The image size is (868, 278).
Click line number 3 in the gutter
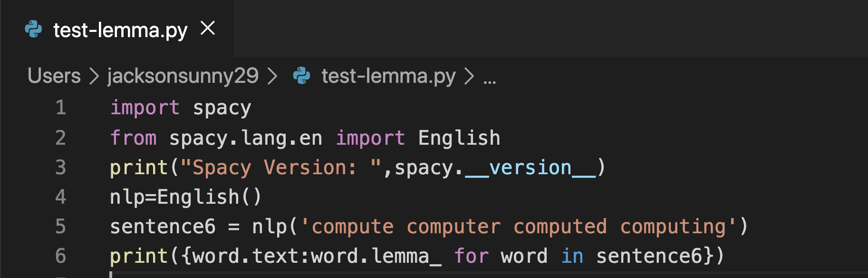(60, 167)
